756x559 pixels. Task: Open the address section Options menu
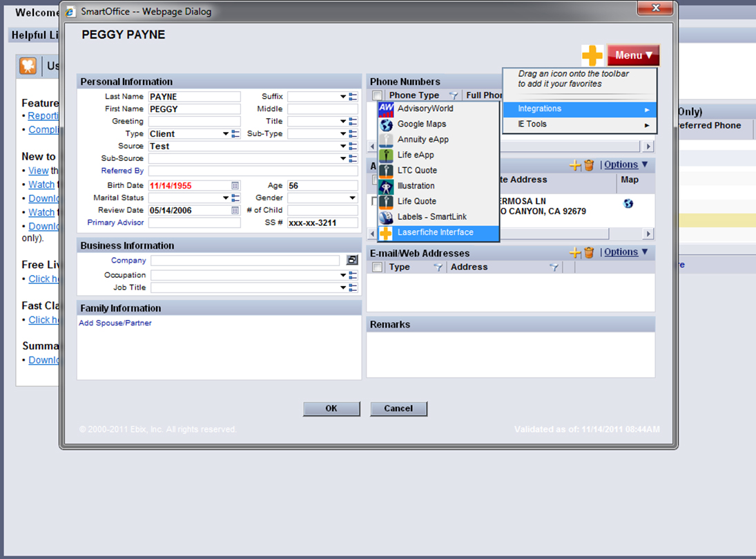tap(626, 165)
